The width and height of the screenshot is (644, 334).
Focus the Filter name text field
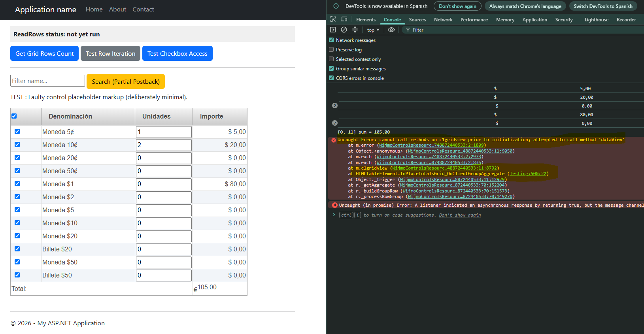click(47, 81)
